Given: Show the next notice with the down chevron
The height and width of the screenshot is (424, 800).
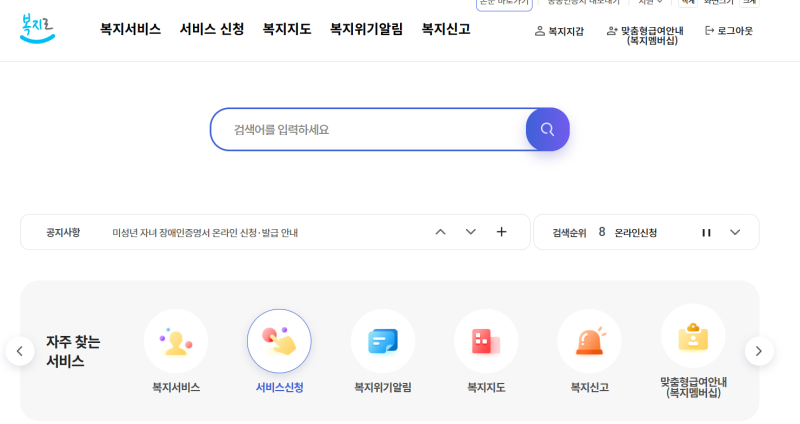Looking at the screenshot, I should pyautogui.click(x=471, y=232).
